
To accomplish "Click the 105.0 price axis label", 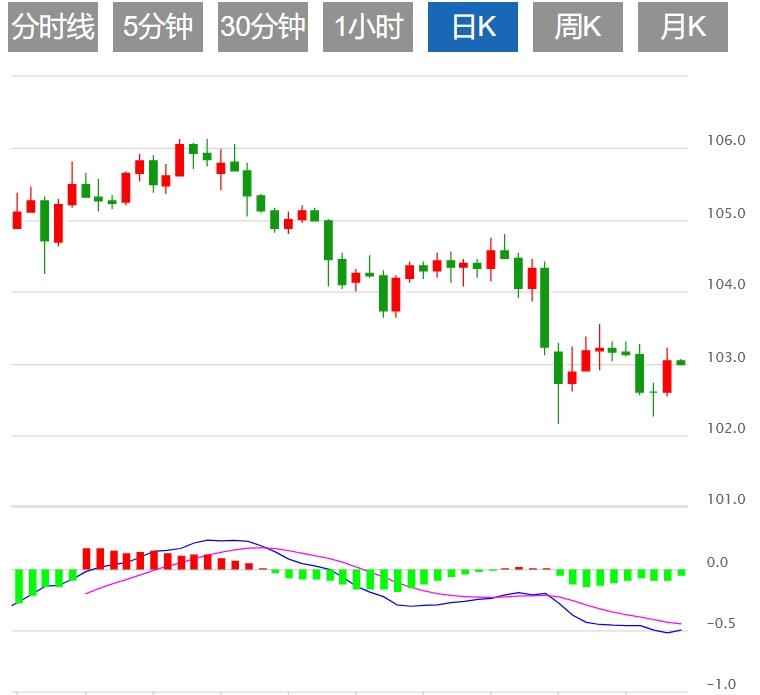I will coord(726,213).
